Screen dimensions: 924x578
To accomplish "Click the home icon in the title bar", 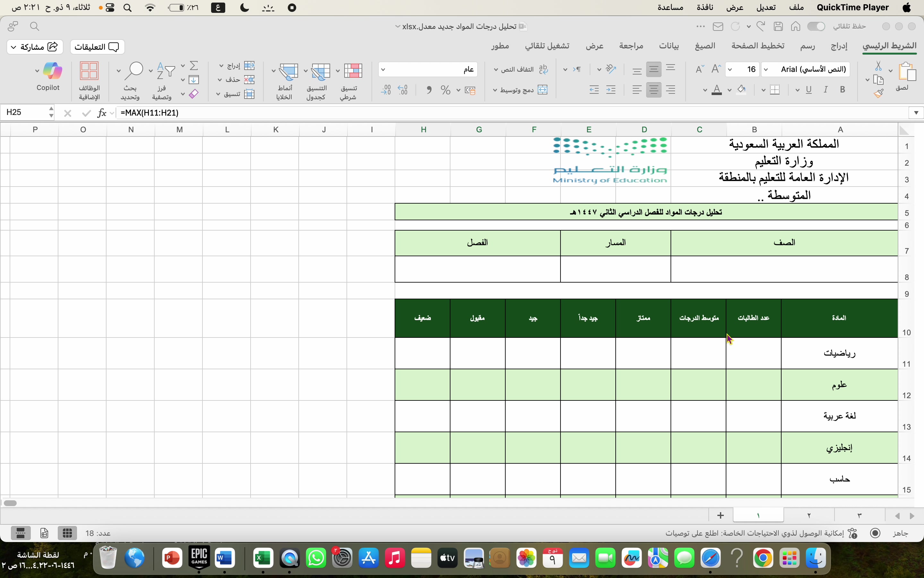I will click(796, 26).
